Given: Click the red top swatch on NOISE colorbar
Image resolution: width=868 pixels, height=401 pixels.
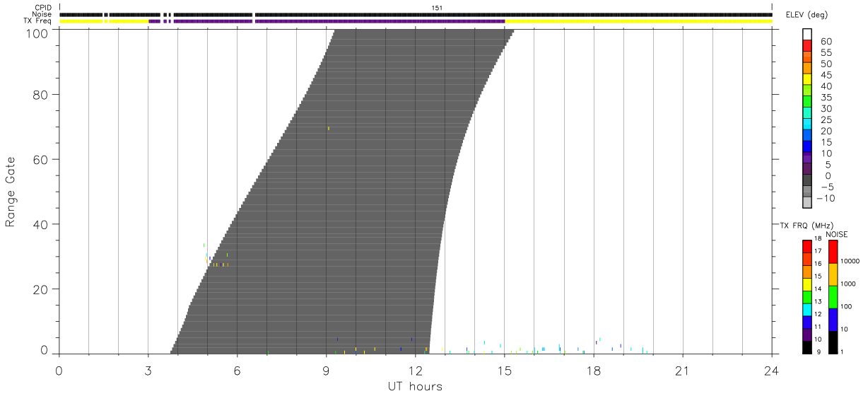Looking at the screenshot, I should pos(833,252).
